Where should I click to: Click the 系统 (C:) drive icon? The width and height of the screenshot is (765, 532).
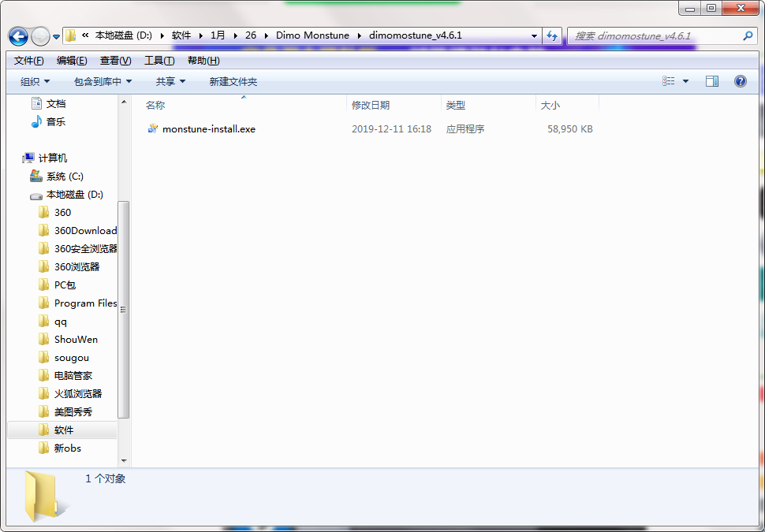[x=36, y=176]
